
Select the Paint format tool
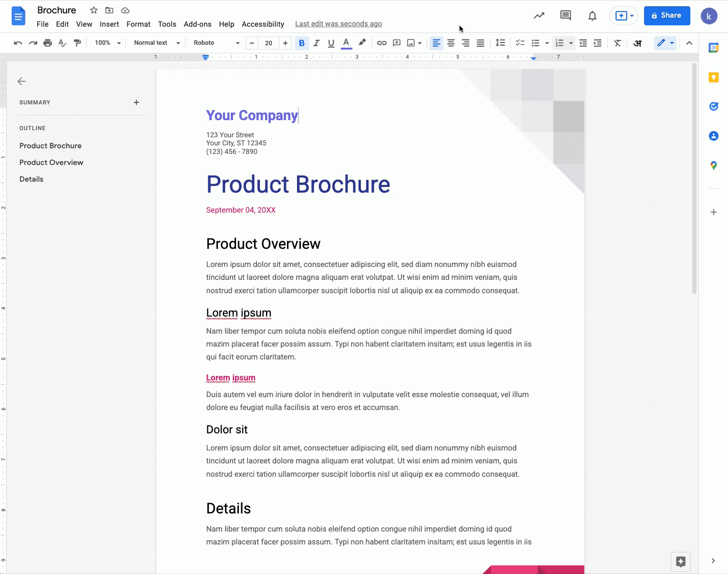click(x=77, y=43)
